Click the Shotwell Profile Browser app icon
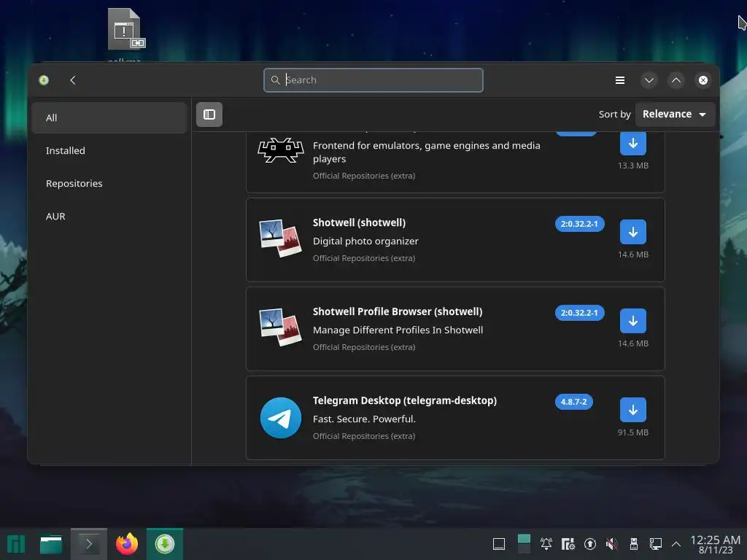 (281, 327)
